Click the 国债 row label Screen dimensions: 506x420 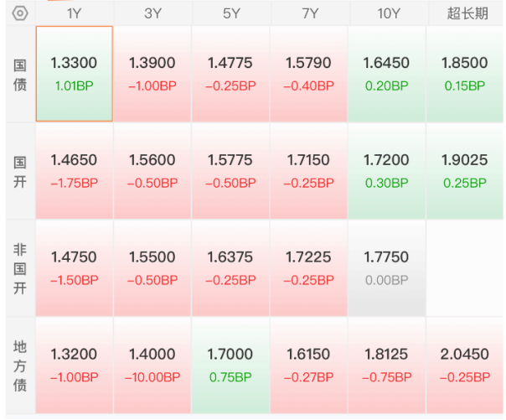20,75
